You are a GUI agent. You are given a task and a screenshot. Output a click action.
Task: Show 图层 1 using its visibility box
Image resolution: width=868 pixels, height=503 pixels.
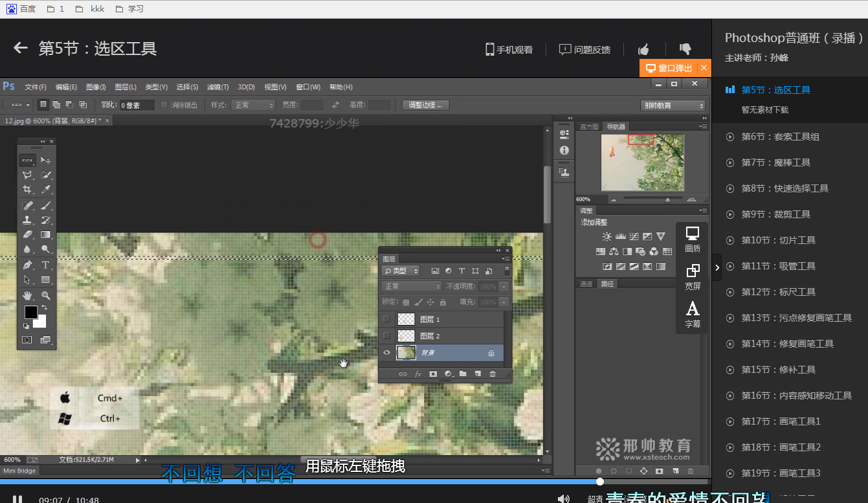point(387,319)
